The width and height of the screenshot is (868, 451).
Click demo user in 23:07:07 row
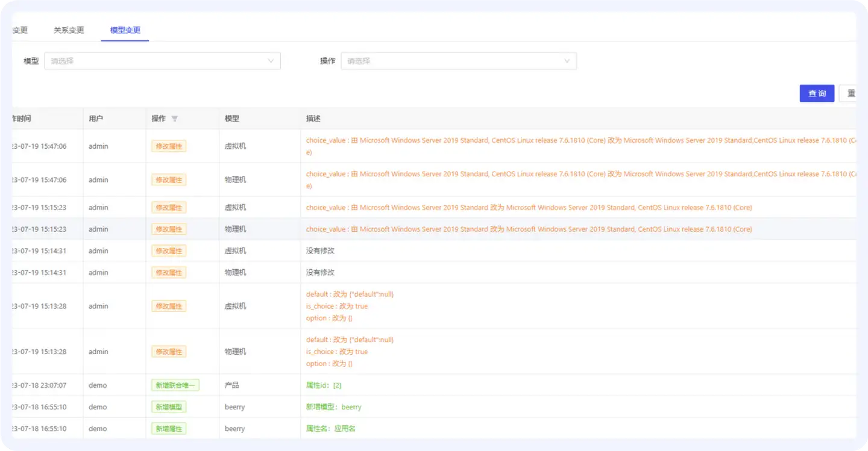click(x=98, y=385)
